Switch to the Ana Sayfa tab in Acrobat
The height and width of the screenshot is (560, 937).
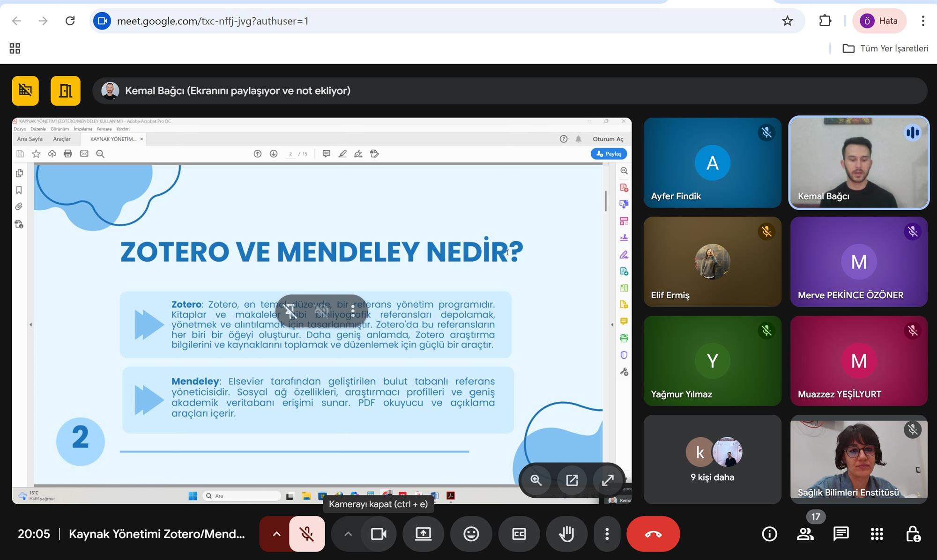(x=30, y=139)
